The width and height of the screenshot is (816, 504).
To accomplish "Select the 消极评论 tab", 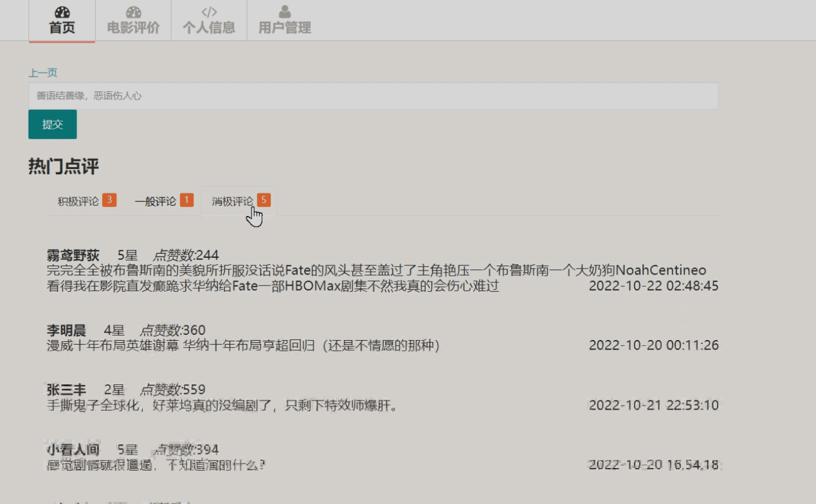I will pyautogui.click(x=232, y=201).
